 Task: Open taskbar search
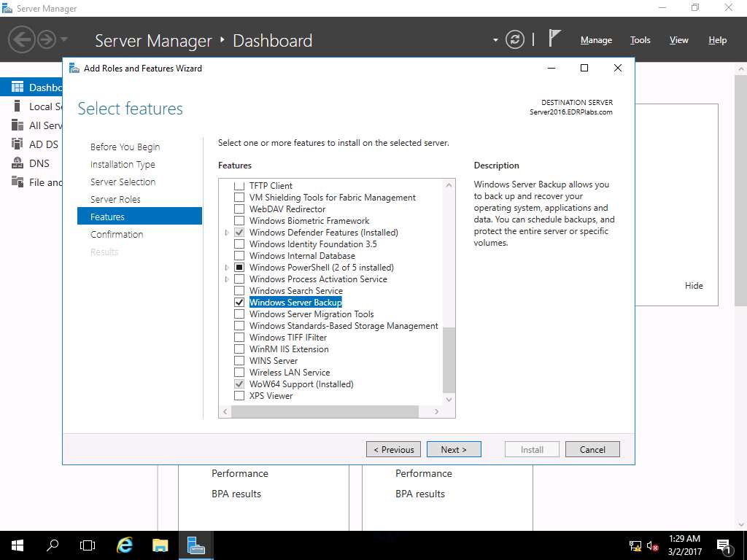coord(53,545)
